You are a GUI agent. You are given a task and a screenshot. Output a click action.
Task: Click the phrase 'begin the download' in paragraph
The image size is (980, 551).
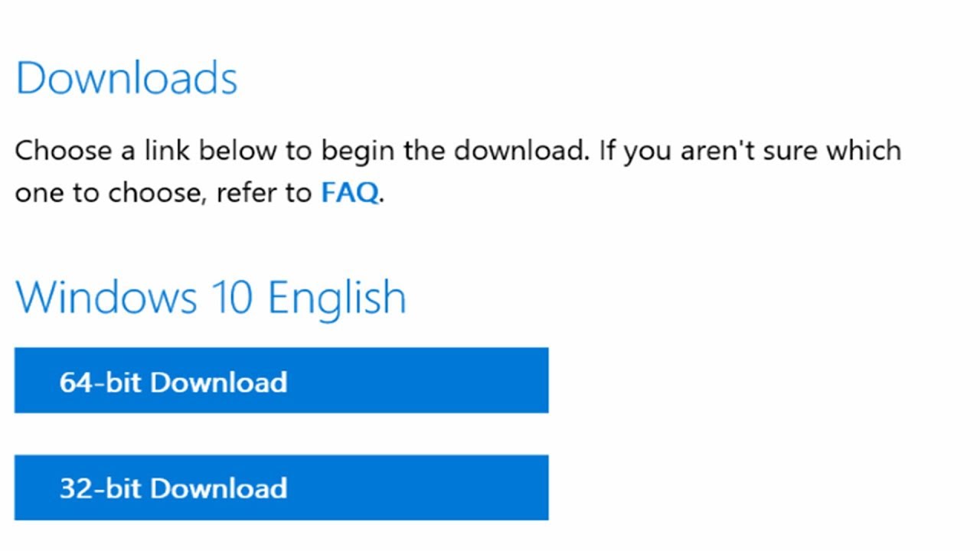(453, 150)
